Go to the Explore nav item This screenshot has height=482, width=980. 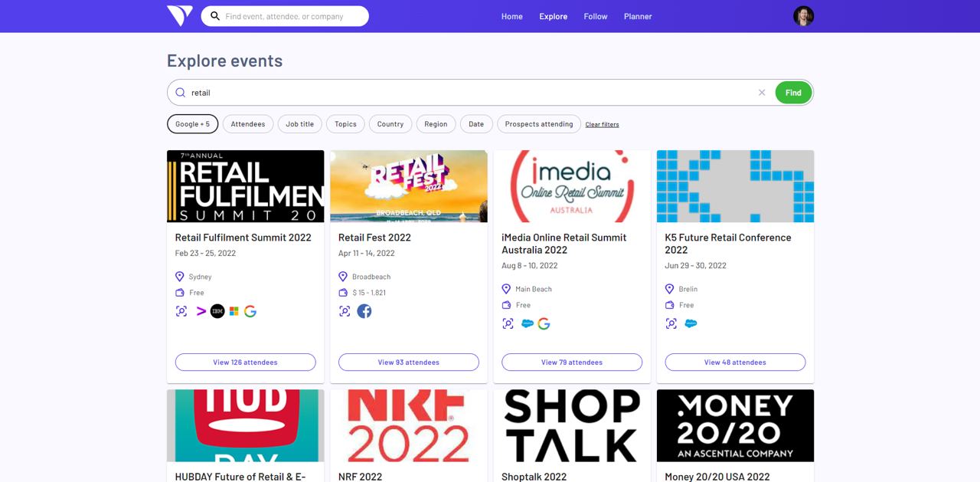554,16
